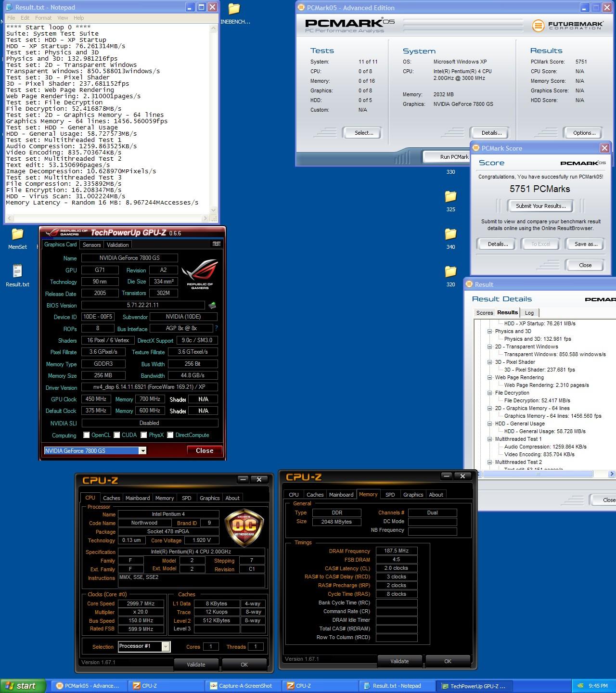
Task: Click the first CPU-Z item in the taskbar
Action: 166,686
